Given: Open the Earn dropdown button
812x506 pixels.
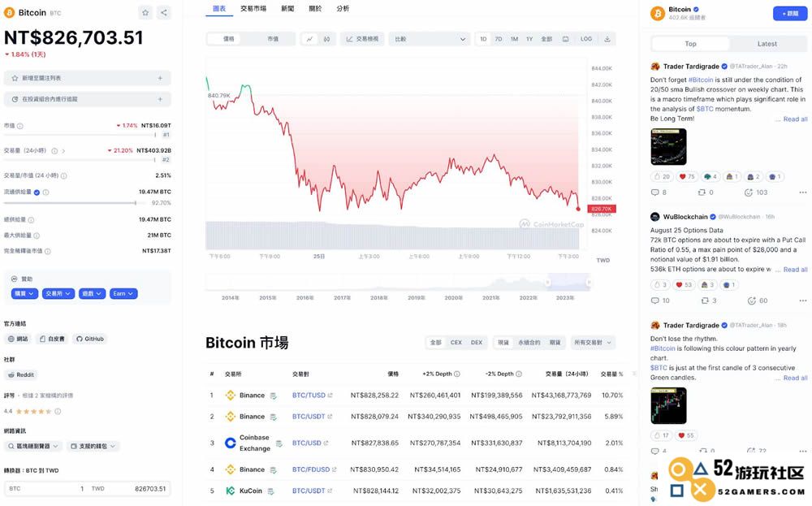Looking at the screenshot, I should pos(123,294).
